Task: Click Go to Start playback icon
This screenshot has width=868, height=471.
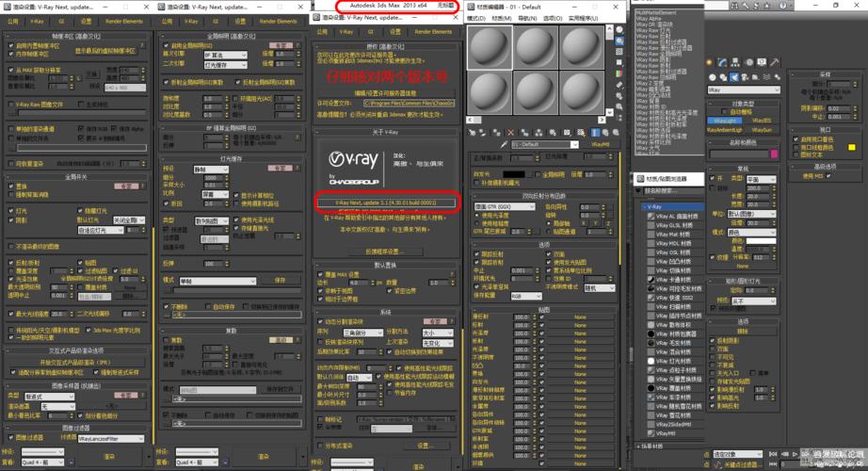Action: 773,454
